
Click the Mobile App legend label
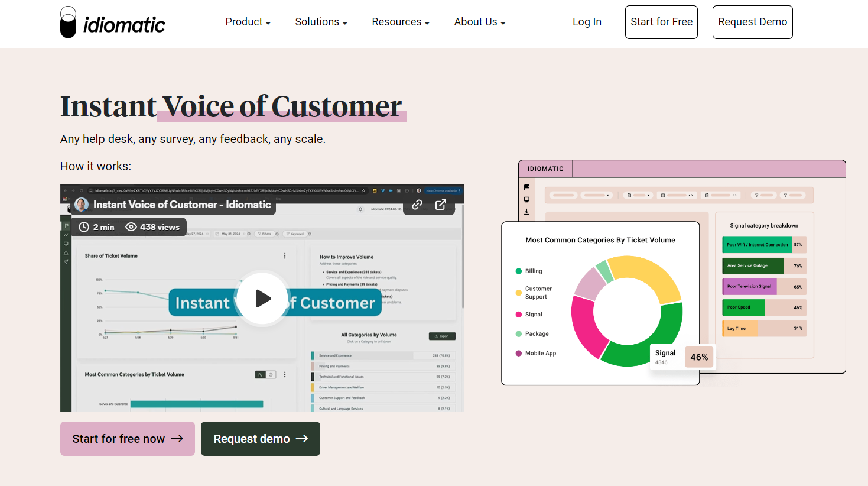coord(541,354)
